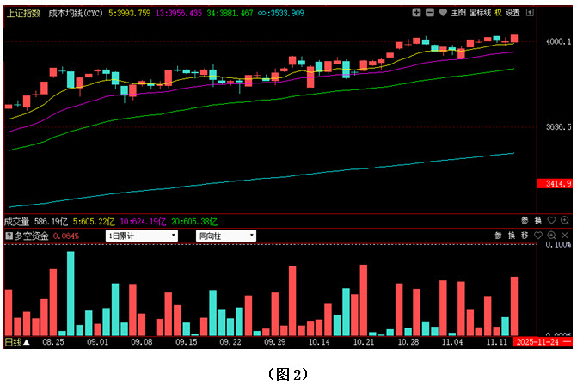This screenshot has height=392, width=577.
Task: Open the 1日累计 dropdown
Action: [142, 236]
